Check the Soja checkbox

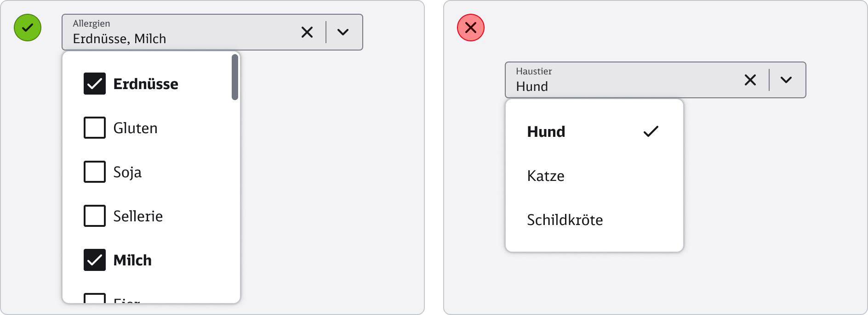coord(95,172)
